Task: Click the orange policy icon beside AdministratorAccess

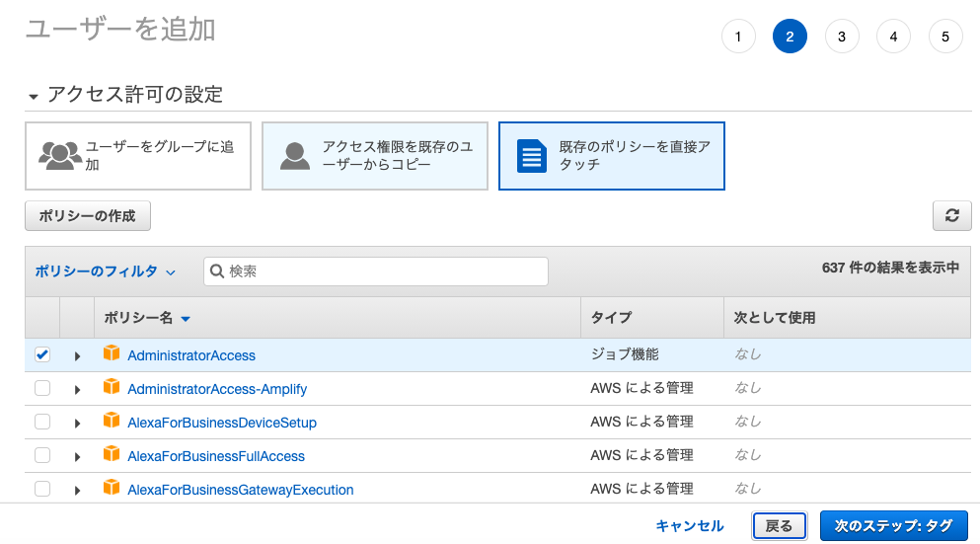Action: tap(112, 353)
